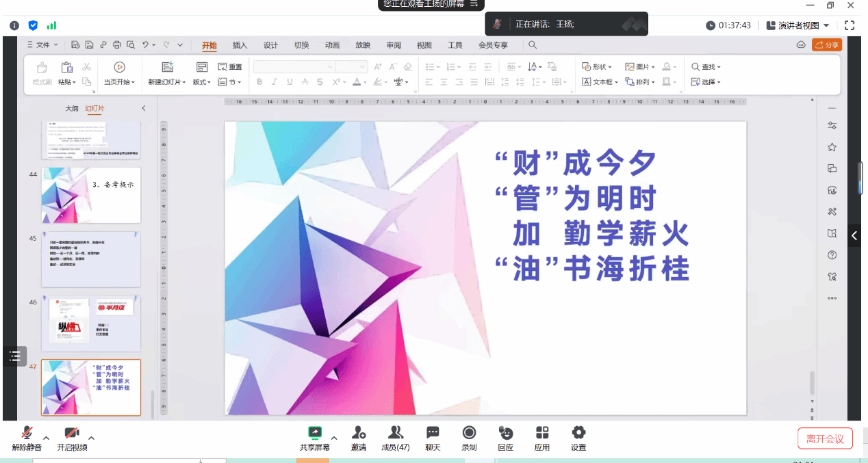Unmute the microphone with 解除静音
Viewport: 868px width, 463px height.
point(27,438)
